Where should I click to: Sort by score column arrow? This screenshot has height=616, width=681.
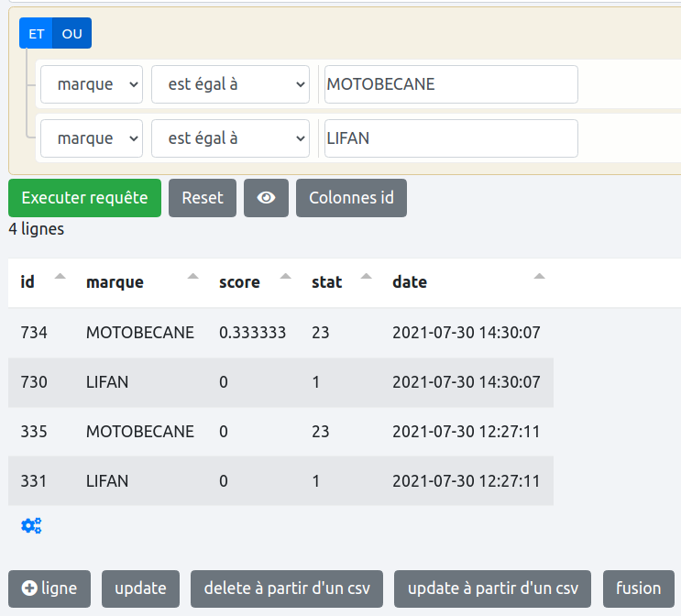(x=286, y=277)
